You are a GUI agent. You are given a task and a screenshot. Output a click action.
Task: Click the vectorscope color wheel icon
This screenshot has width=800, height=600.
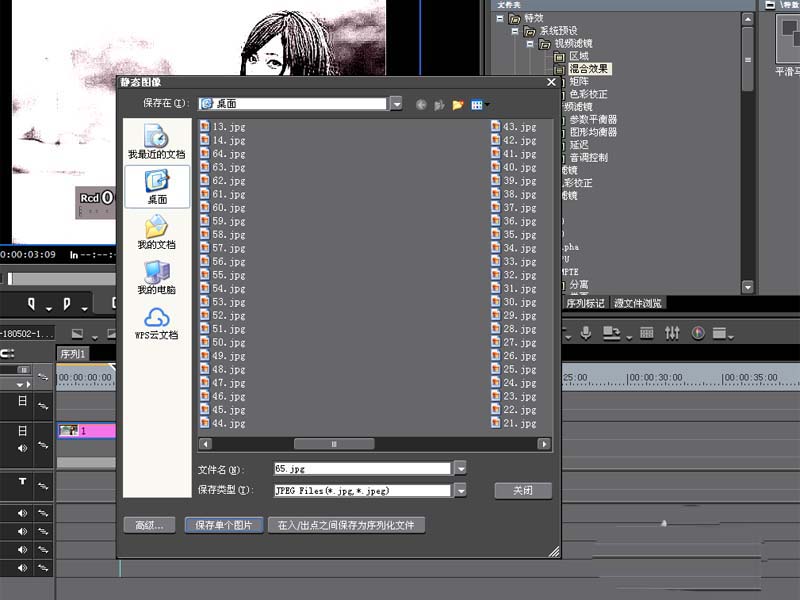(x=698, y=333)
